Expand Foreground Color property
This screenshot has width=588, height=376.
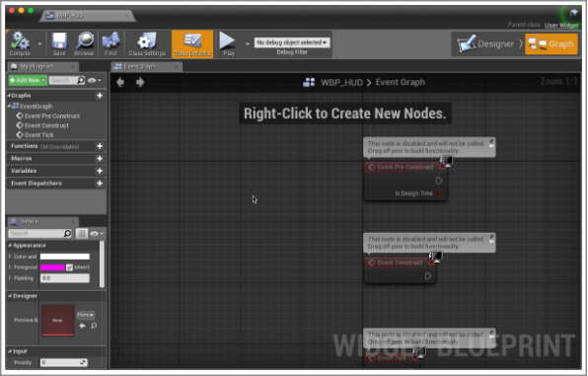pos(10,267)
